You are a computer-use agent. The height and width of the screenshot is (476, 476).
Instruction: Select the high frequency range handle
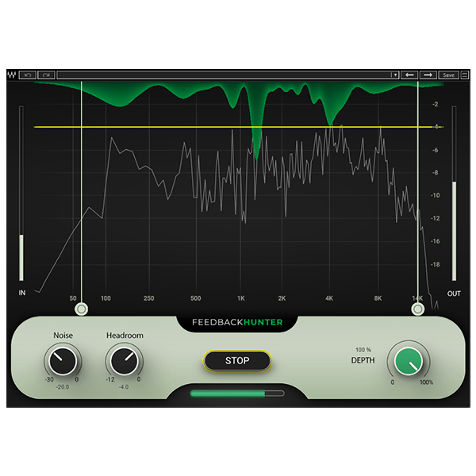click(418, 309)
